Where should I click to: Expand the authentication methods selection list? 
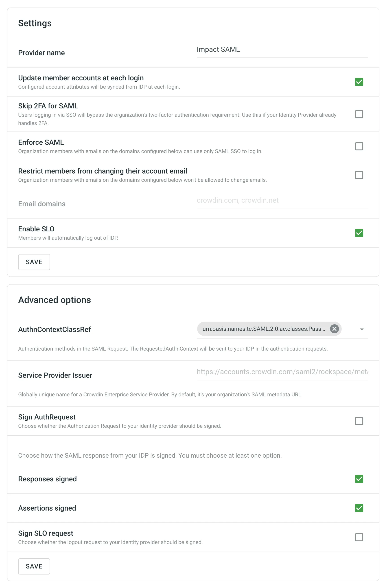[x=362, y=329]
